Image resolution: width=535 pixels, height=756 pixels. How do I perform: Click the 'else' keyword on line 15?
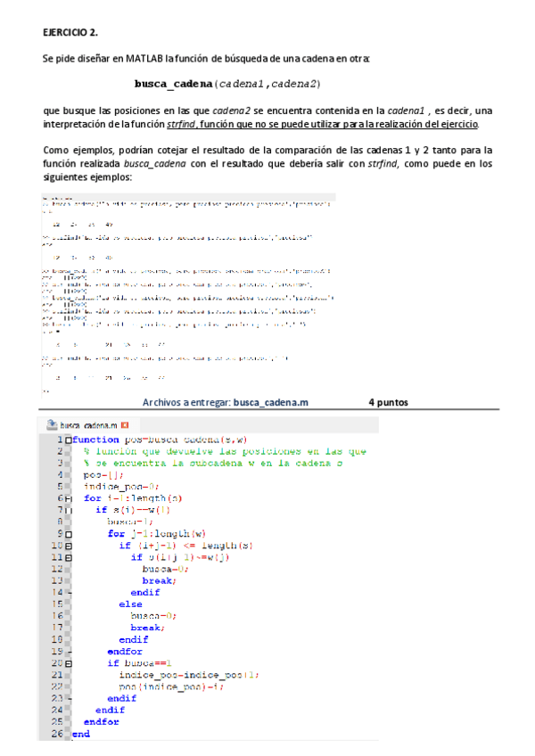[131, 604]
